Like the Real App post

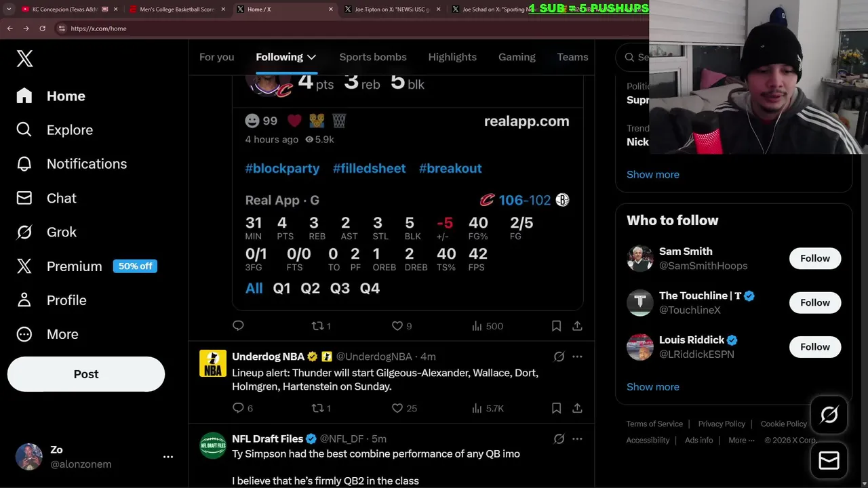(401, 326)
